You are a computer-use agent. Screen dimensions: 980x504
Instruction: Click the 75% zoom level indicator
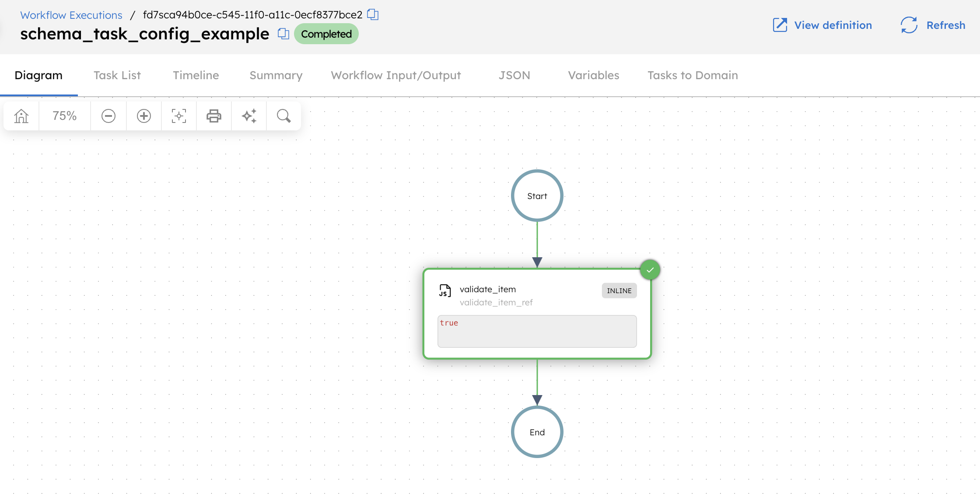[x=64, y=115]
